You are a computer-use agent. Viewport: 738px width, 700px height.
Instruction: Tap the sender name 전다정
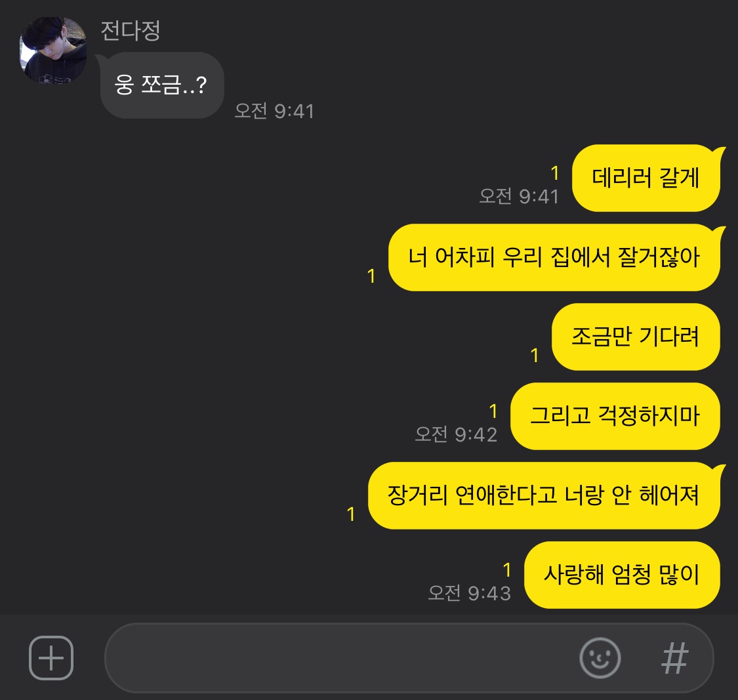pyautogui.click(x=131, y=31)
